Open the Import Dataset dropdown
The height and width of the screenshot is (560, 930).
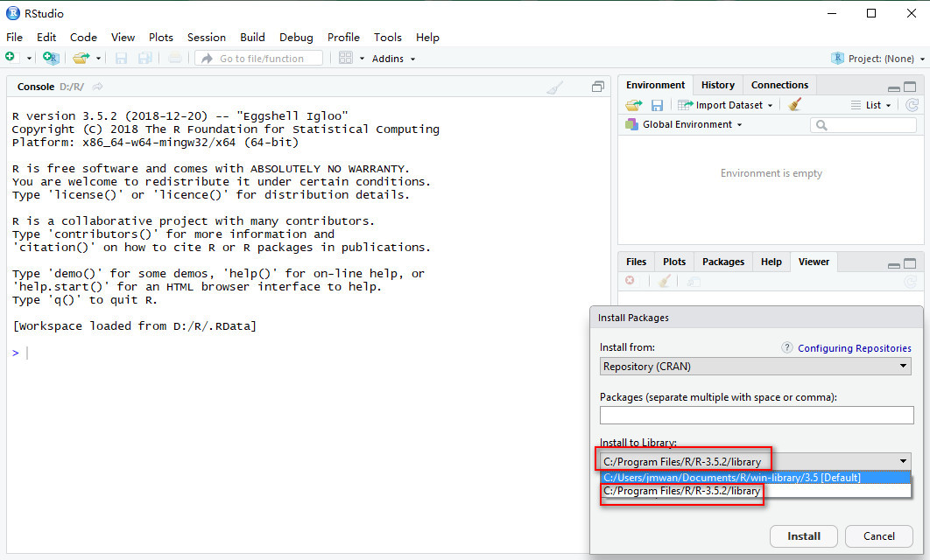734,105
